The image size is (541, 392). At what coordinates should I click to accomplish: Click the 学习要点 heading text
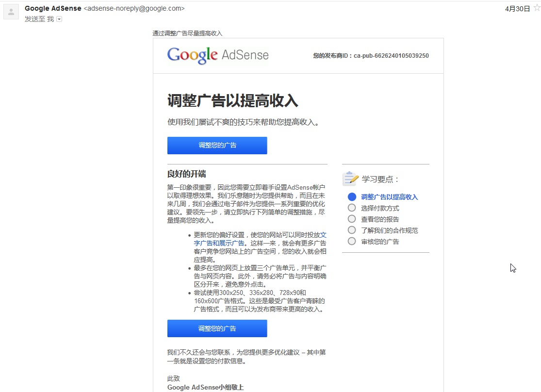(x=379, y=179)
